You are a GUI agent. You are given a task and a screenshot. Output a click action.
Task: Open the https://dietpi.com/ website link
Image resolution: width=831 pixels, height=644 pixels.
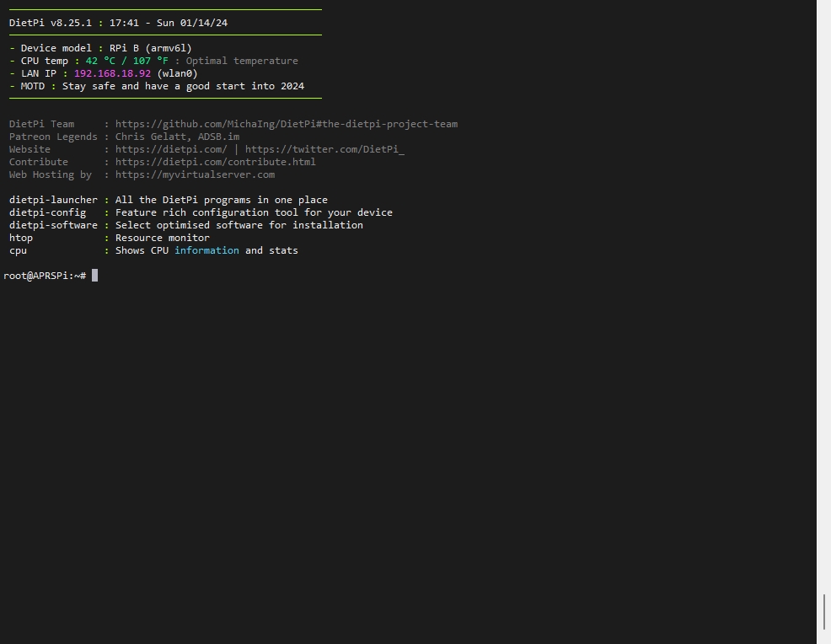(171, 149)
